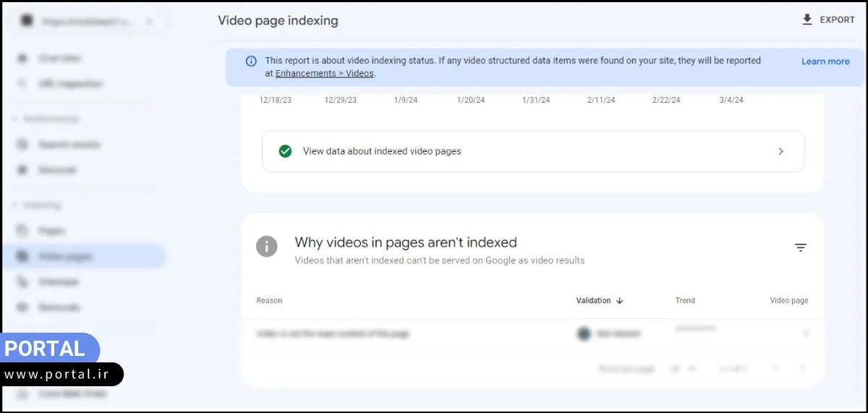868x413 pixels.
Task: Click the Videos that aren't indexed subtitle text
Action: tap(439, 260)
